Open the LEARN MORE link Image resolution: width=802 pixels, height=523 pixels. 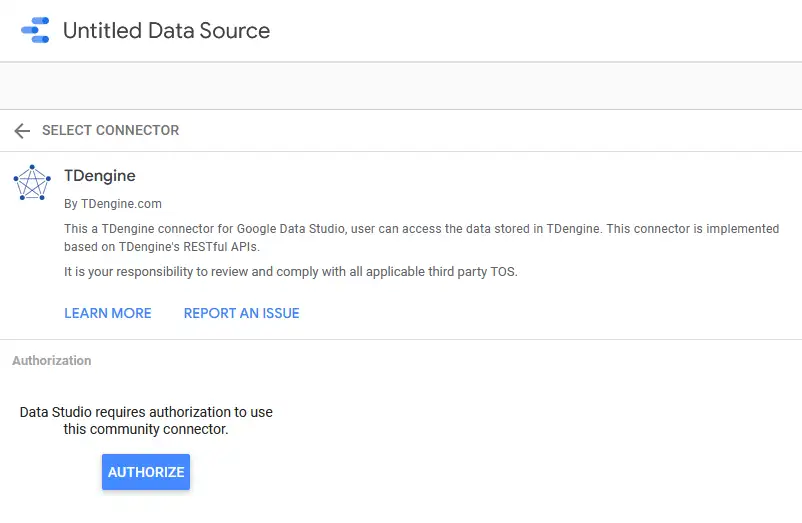[108, 313]
